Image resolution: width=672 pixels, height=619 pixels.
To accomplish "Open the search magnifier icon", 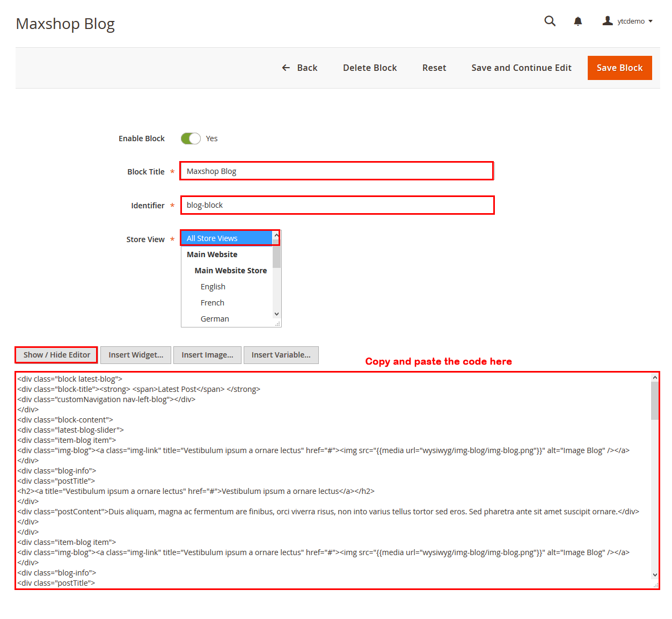I will pyautogui.click(x=550, y=21).
